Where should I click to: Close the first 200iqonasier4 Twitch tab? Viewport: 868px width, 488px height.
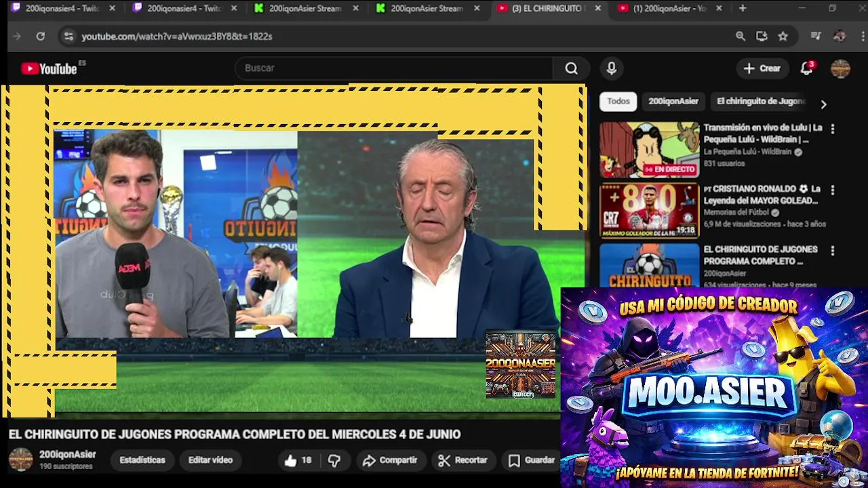(x=112, y=9)
